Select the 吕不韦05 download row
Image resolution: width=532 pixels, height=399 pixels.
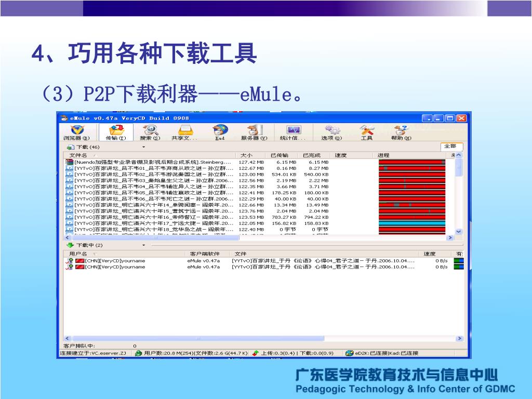point(255,193)
